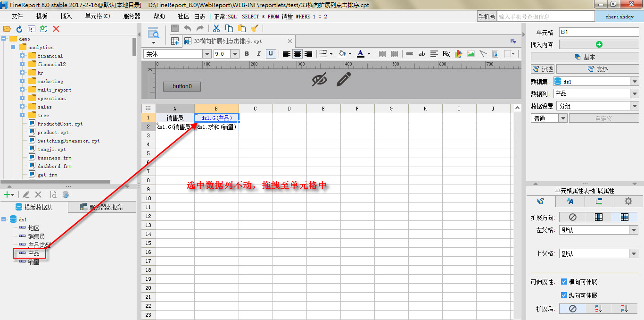Toggle Underline formatting
Image resolution: width=644 pixels, height=320 pixels.
tap(271, 54)
